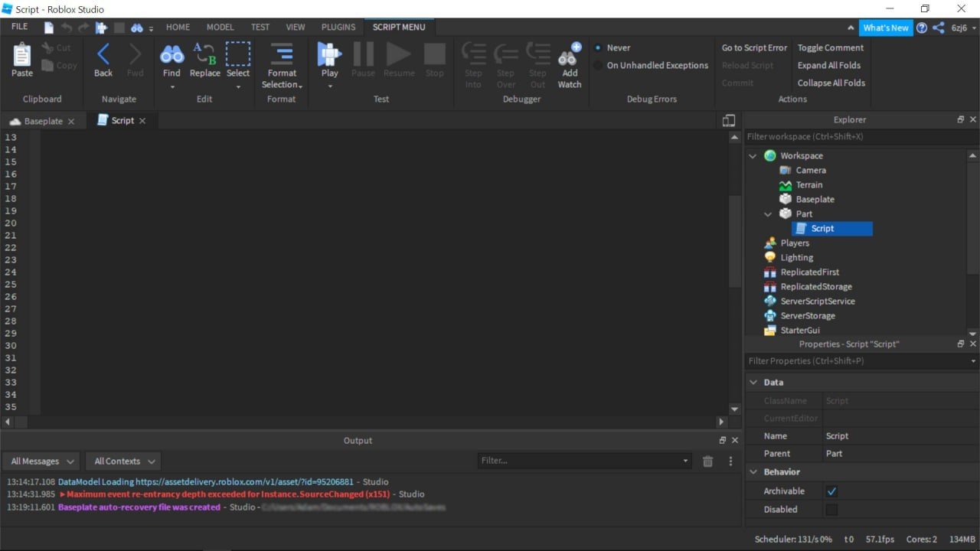
Task: Switch to the VIEW ribbon tab
Action: point(296,27)
